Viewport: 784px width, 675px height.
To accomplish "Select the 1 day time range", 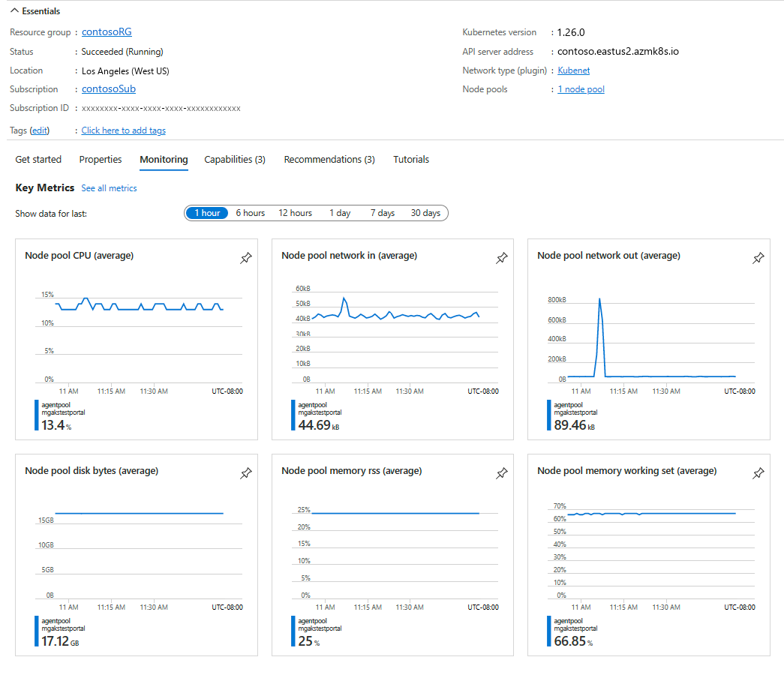I will coord(339,213).
